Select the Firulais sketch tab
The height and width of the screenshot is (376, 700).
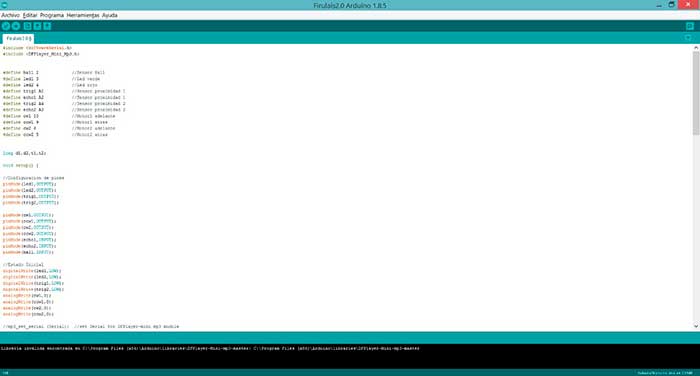click(x=18, y=38)
